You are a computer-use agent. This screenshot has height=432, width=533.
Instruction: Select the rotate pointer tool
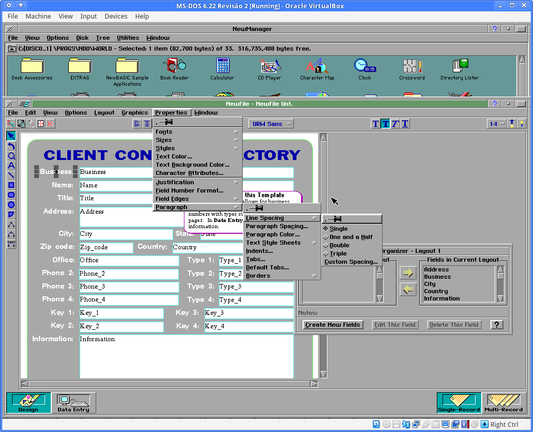pyautogui.click(x=11, y=146)
